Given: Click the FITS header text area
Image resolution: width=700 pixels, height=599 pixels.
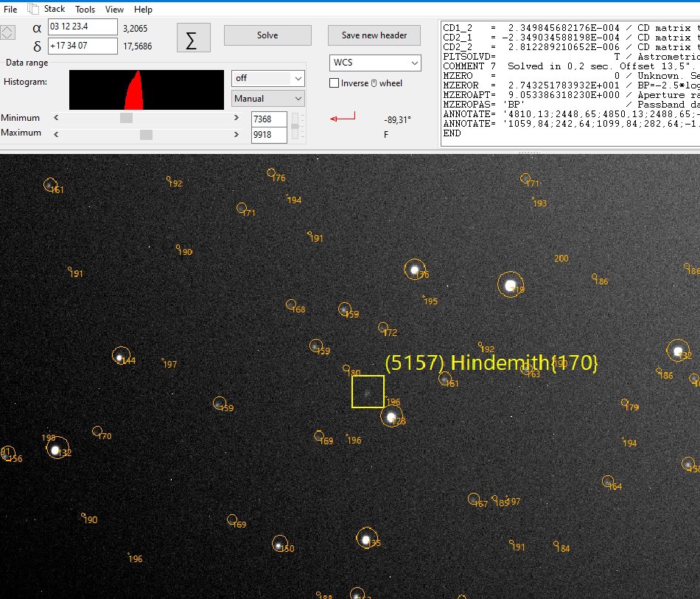Looking at the screenshot, I should click(570, 83).
